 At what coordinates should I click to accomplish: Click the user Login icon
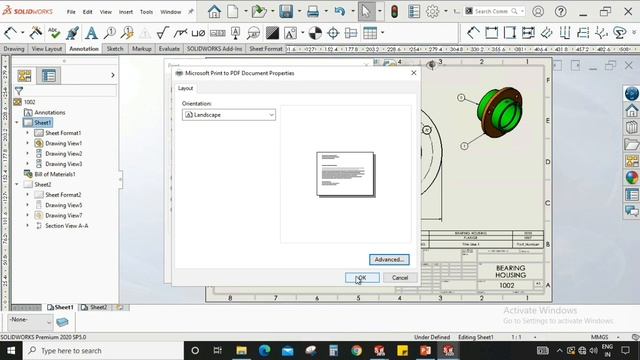(x=538, y=11)
